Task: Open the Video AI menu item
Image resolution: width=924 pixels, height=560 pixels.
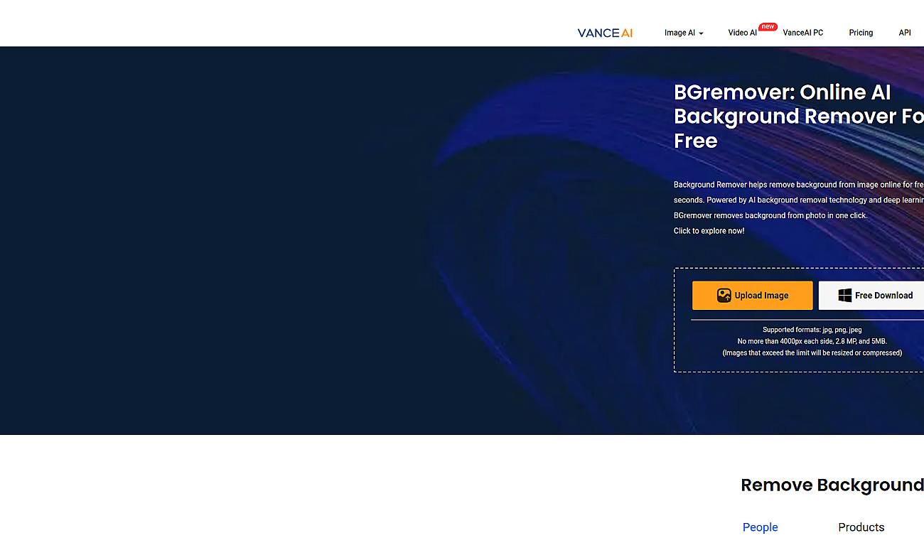Action: [x=742, y=33]
